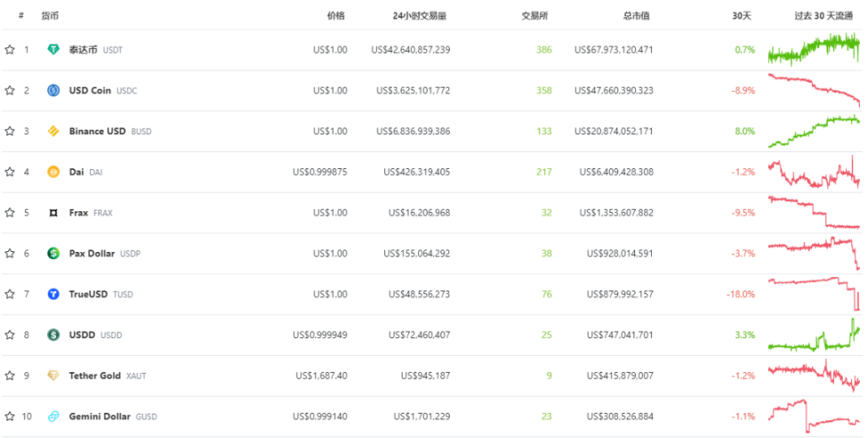Click the Gemini Dollar cyan logo
Screen dimensions: 868x438
54,417
